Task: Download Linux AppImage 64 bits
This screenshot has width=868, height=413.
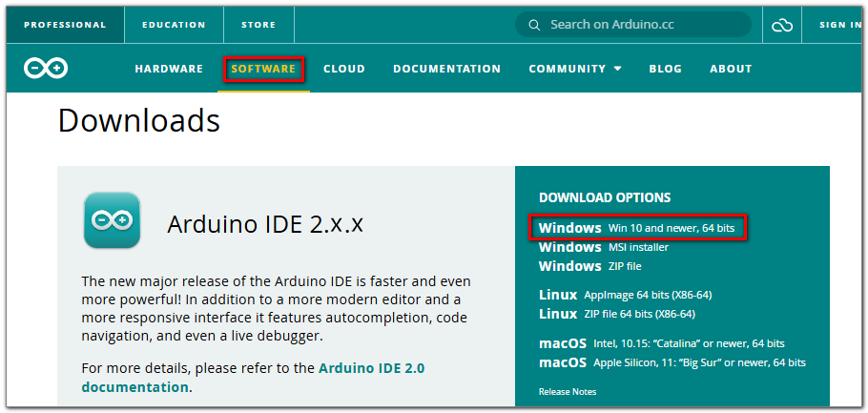Action: [x=625, y=295]
